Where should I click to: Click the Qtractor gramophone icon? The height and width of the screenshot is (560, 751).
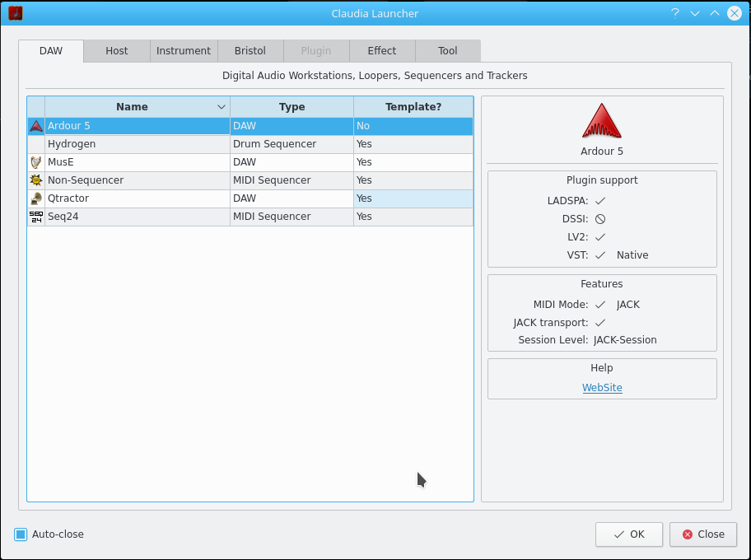[x=36, y=198]
